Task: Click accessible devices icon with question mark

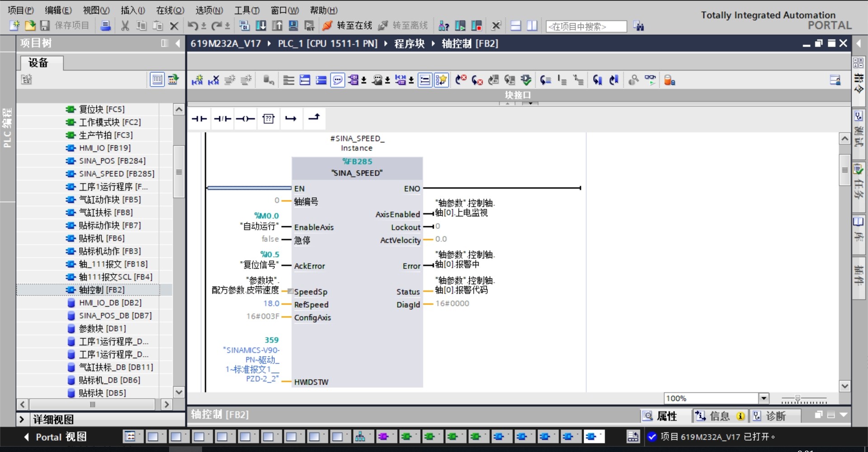Action: click(444, 26)
